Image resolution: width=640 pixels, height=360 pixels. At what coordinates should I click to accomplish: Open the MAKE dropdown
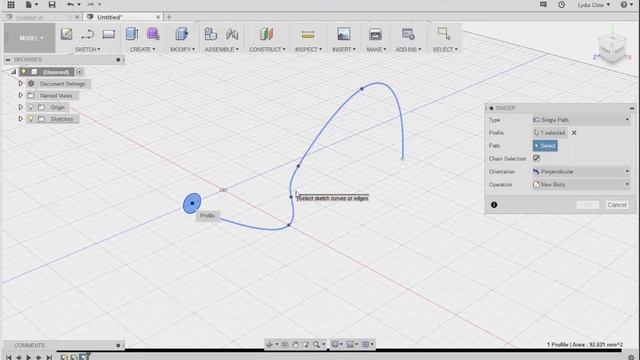click(x=376, y=49)
